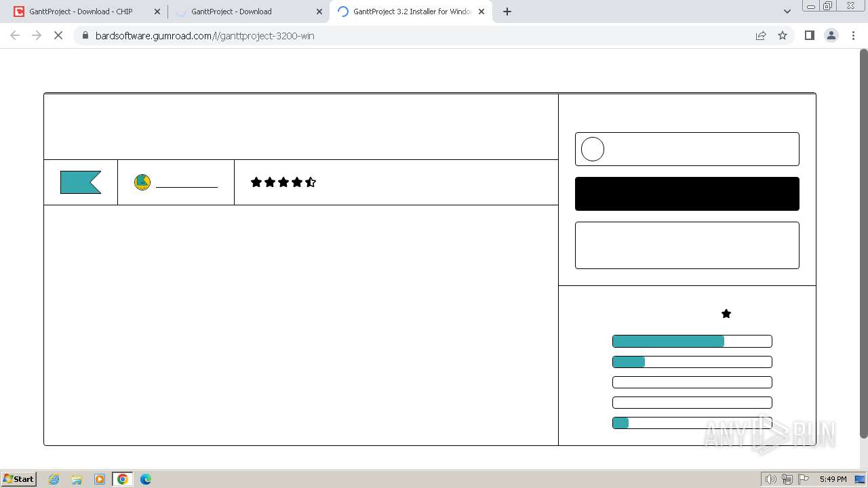Click the show desktop tray icon
868x488 pixels.
pos(861,479)
